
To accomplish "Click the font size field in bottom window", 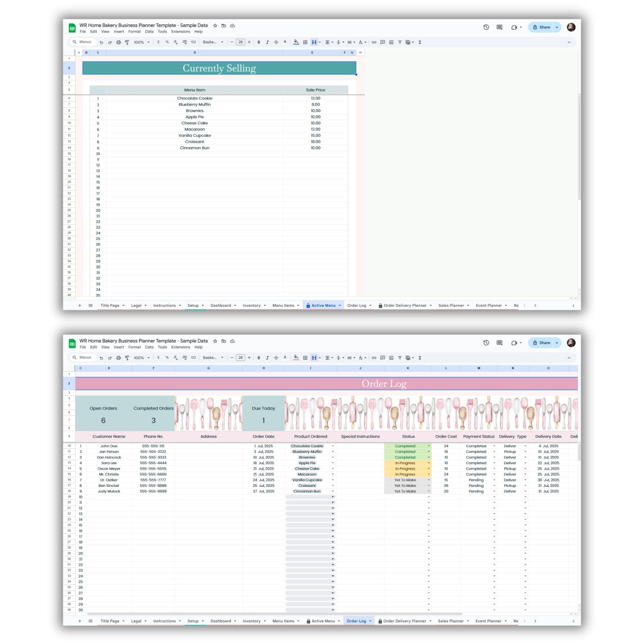I will point(240,358).
